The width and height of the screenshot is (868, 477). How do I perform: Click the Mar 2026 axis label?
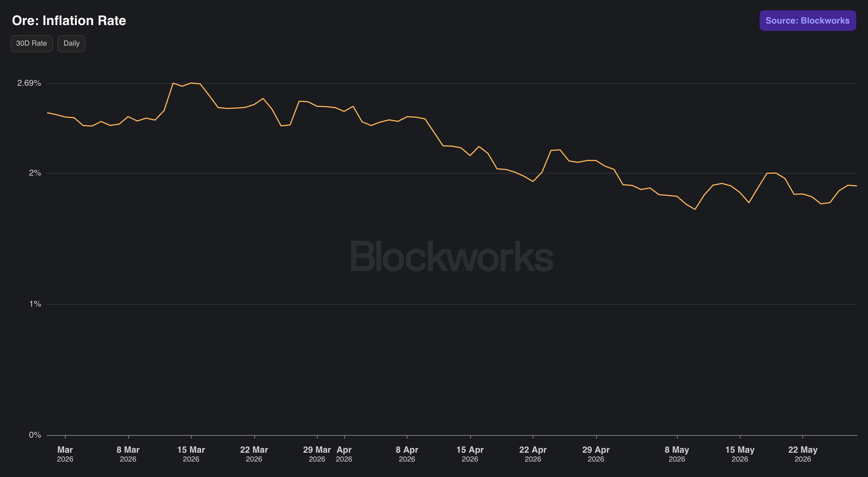tap(65, 454)
